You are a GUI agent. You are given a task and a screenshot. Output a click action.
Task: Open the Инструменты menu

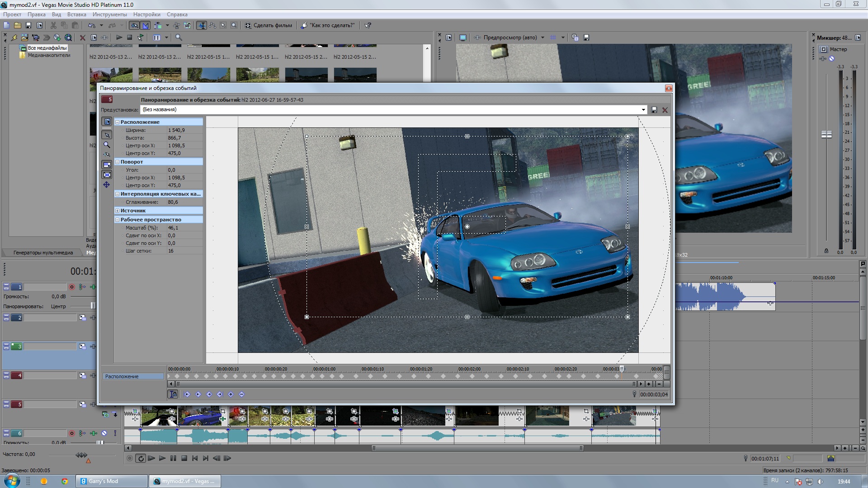click(x=109, y=14)
